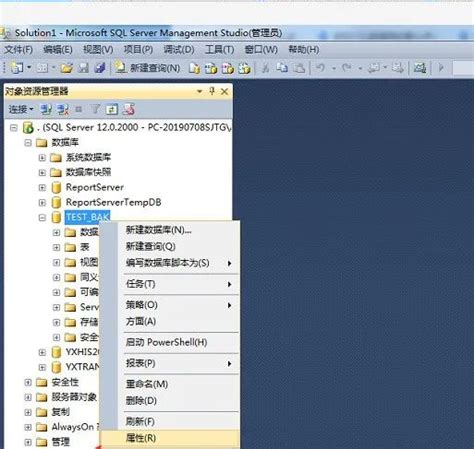Click the Open File folder icon

pos(66,68)
